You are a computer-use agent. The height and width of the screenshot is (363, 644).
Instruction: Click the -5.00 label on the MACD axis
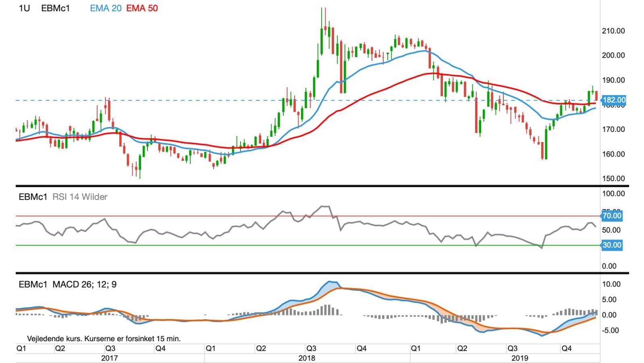coord(611,330)
